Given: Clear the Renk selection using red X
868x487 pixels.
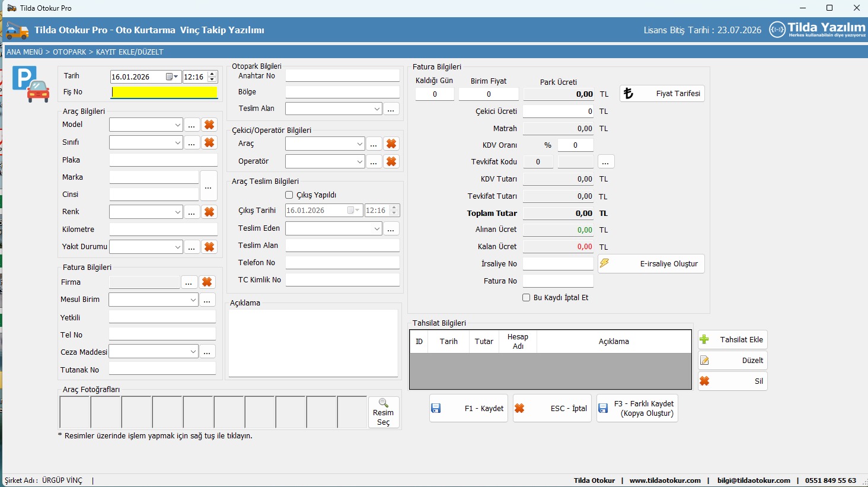Looking at the screenshot, I should [209, 212].
